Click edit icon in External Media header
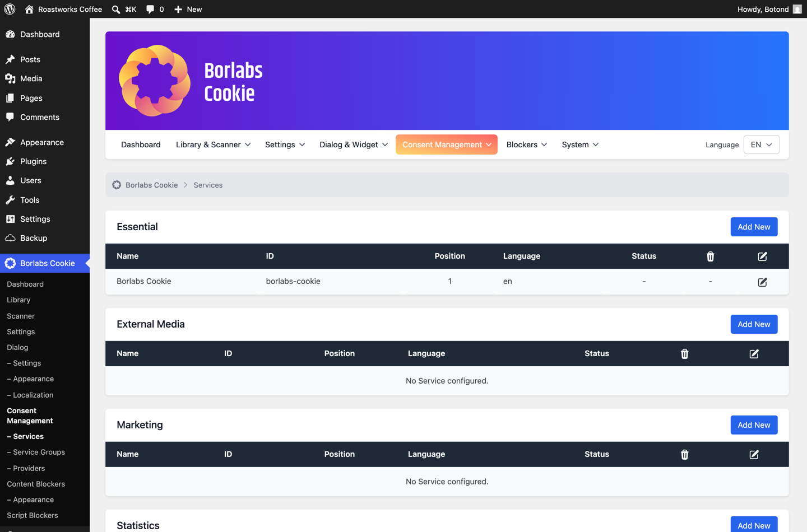Viewport: 807px width, 532px height. pos(754,353)
